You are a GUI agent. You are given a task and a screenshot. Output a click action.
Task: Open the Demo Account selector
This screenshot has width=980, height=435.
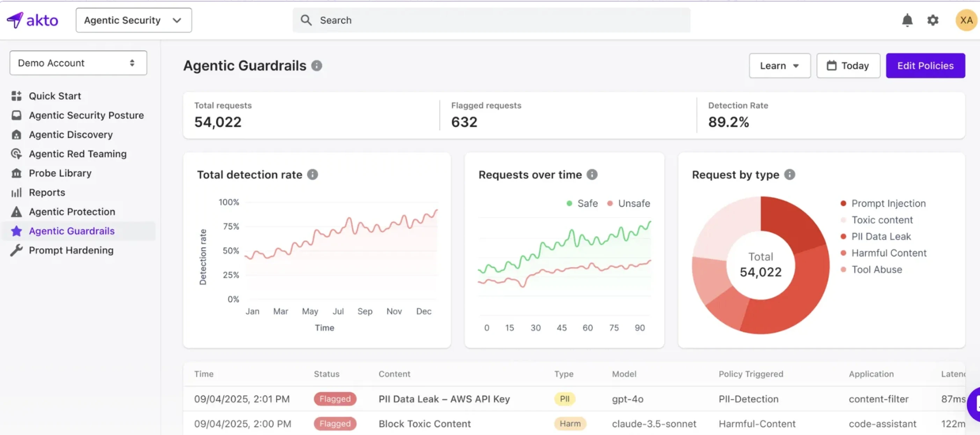78,63
